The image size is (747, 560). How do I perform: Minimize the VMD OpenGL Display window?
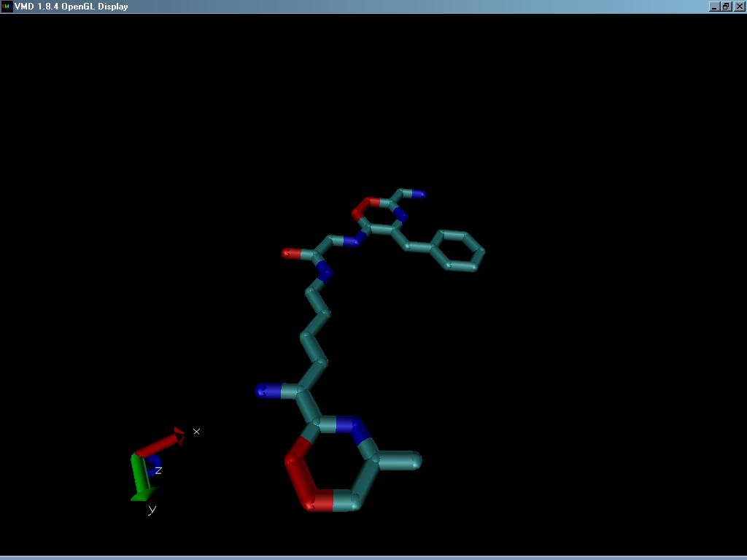[714, 6]
